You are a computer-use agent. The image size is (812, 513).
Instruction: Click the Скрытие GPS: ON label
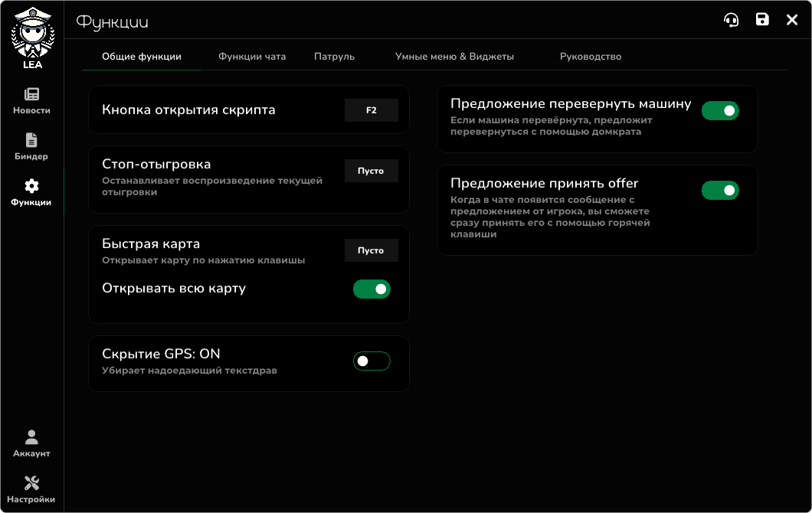[x=161, y=354]
